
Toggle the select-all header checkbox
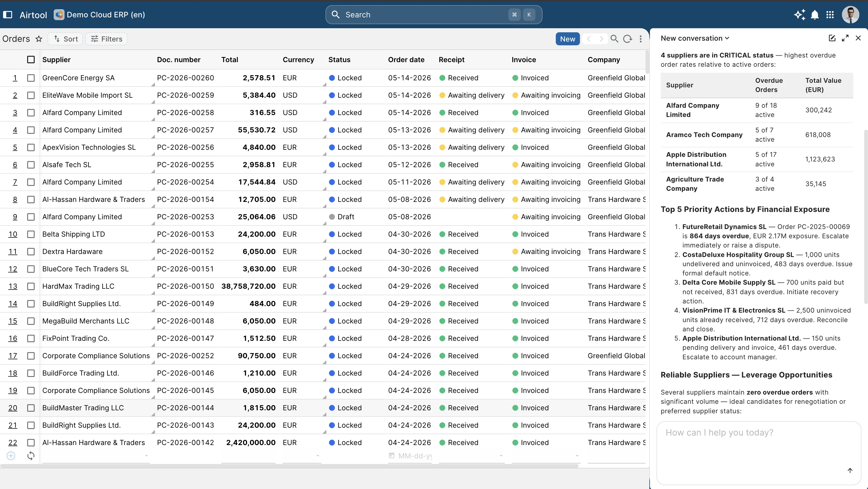[x=31, y=60]
